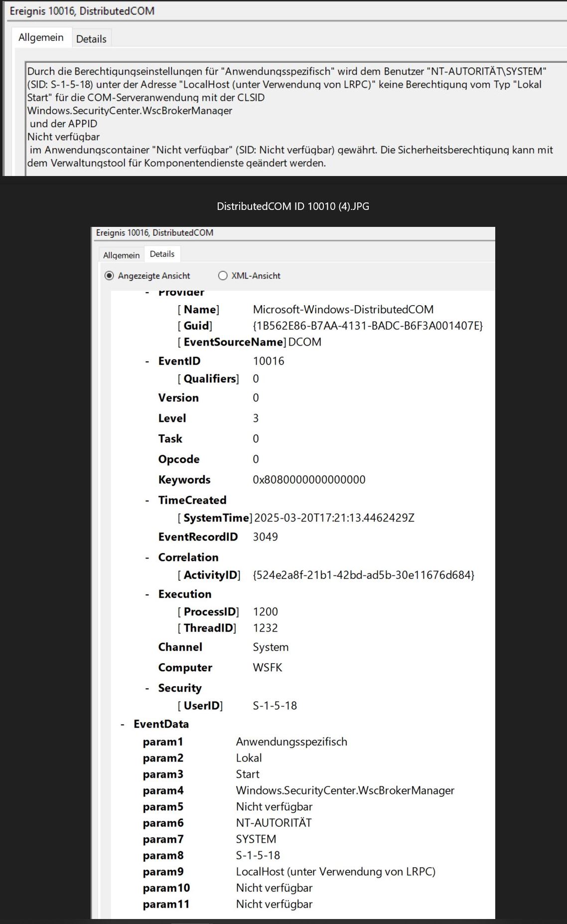Select the Details tab in the lower event window

[x=162, y=254]
